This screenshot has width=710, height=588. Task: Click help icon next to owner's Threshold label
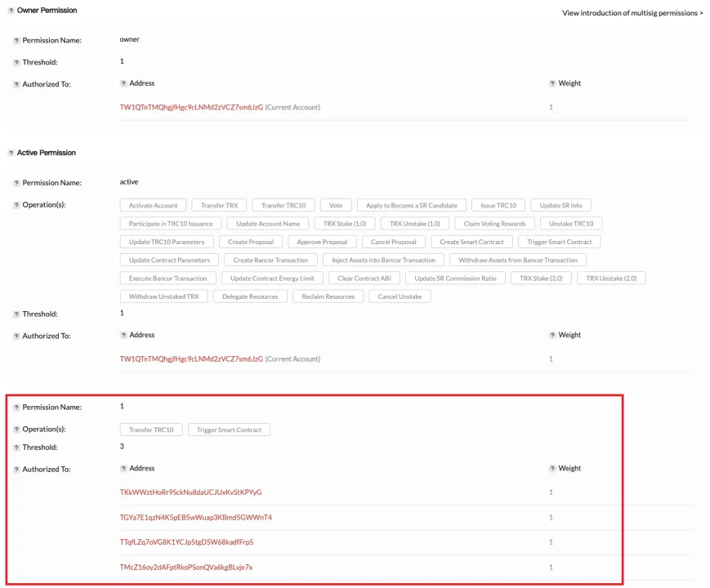(16, 62)
